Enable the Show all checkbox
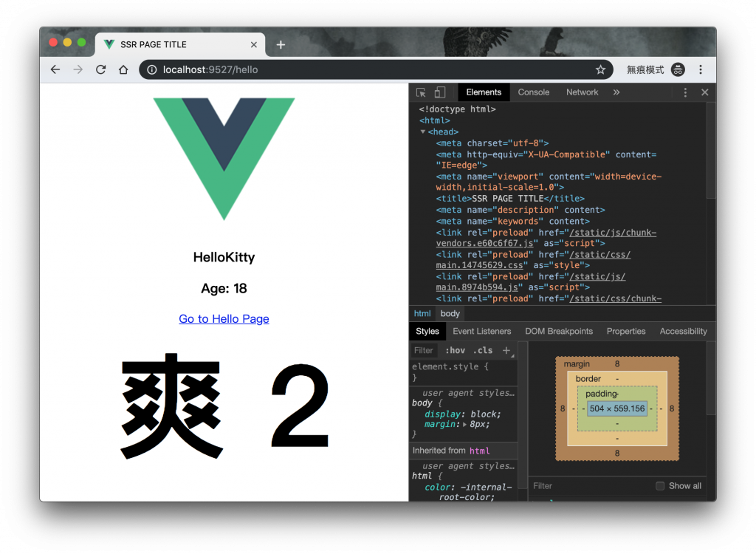The height and width of the screenshot is (554, 756). [x=660, y=486]
